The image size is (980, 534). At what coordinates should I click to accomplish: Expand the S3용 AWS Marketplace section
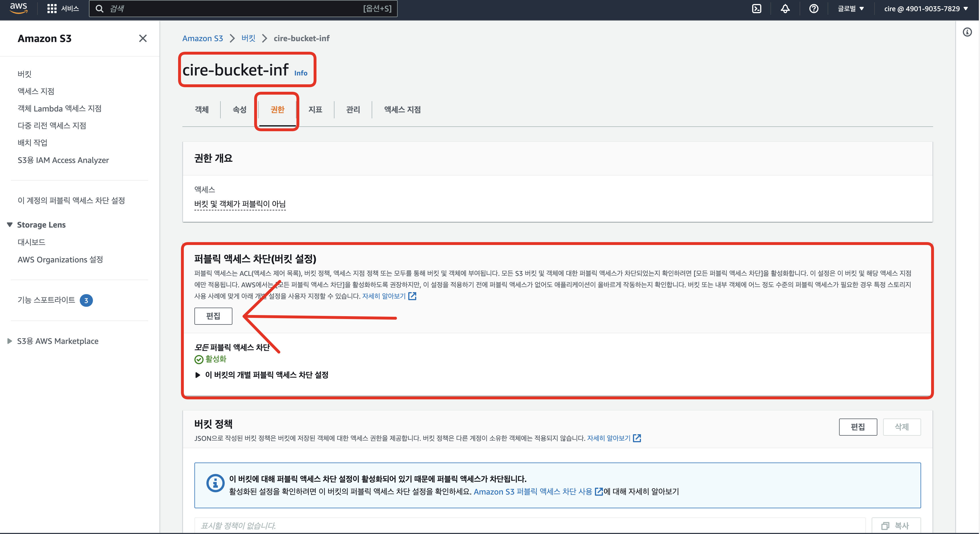pos(10,341)
